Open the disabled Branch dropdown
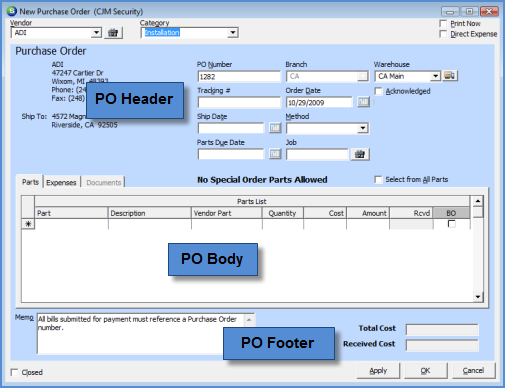Screen dimensions: 505x388 [x=362, y=76]
